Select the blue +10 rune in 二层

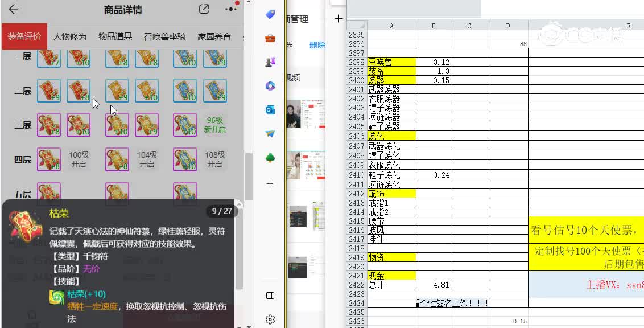pos(185,91)
